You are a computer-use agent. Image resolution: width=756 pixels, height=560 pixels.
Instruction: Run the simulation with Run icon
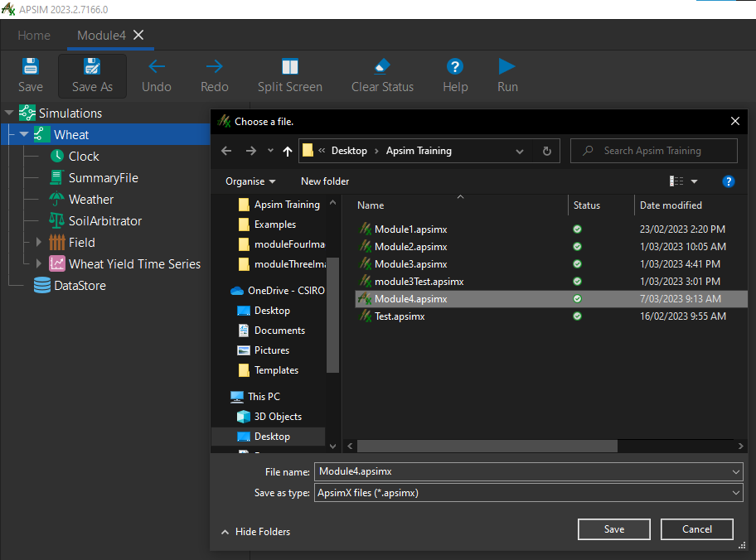click(x=507, y=66)
